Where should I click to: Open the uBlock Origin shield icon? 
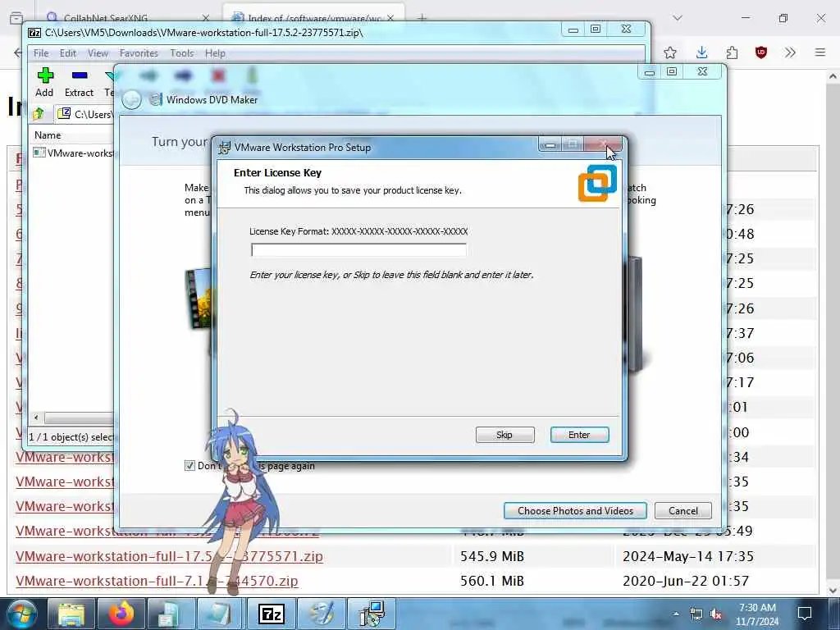coord(760,52)
